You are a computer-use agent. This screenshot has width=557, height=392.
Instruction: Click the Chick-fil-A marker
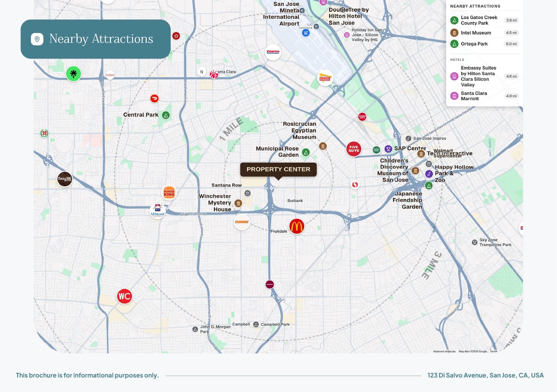point(214,74)
